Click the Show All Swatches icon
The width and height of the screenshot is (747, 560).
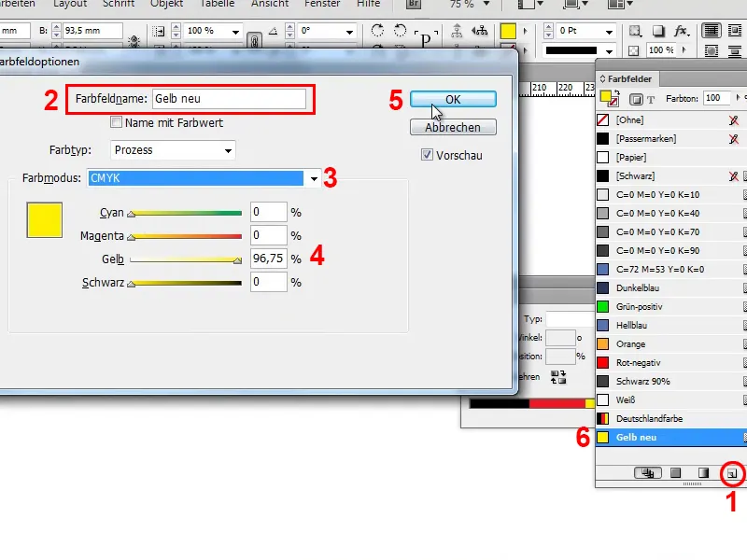click(649, 473)
